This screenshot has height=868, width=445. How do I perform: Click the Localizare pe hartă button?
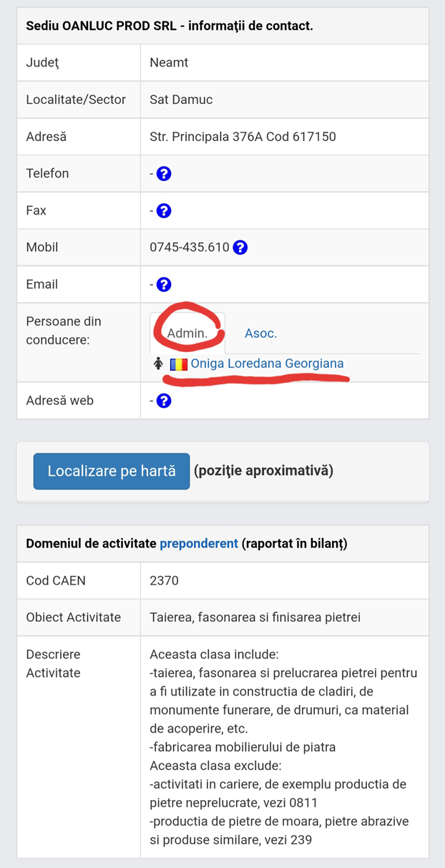[x=111, y=471]
